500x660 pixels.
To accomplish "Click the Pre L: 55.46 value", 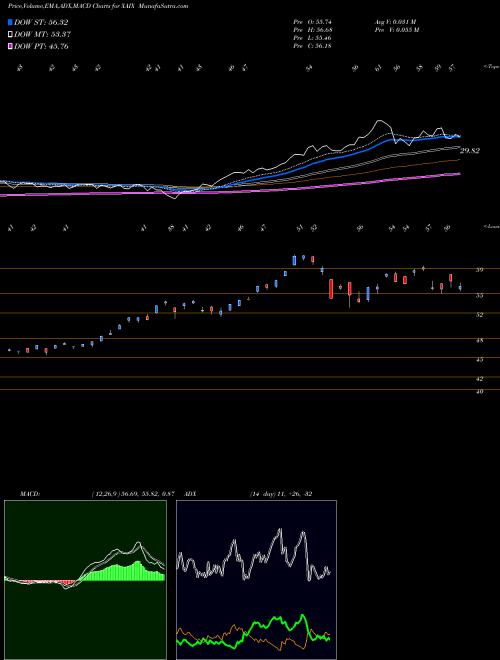I will point(313,38).
